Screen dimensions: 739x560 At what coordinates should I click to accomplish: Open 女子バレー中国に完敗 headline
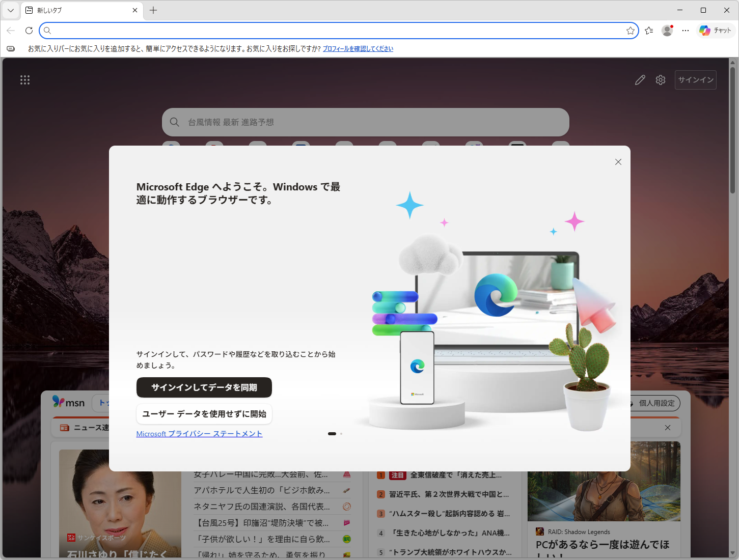tap(261, 474)
